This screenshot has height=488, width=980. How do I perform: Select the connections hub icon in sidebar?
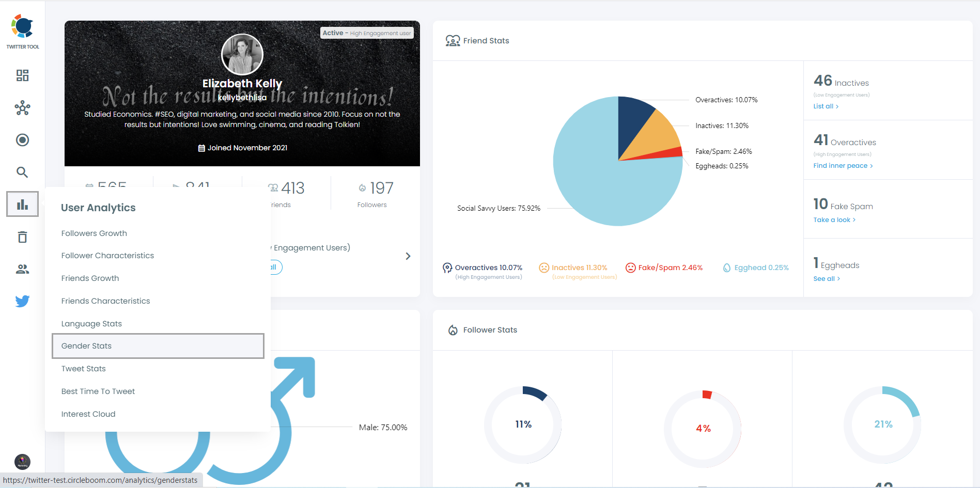pos(22,108)
